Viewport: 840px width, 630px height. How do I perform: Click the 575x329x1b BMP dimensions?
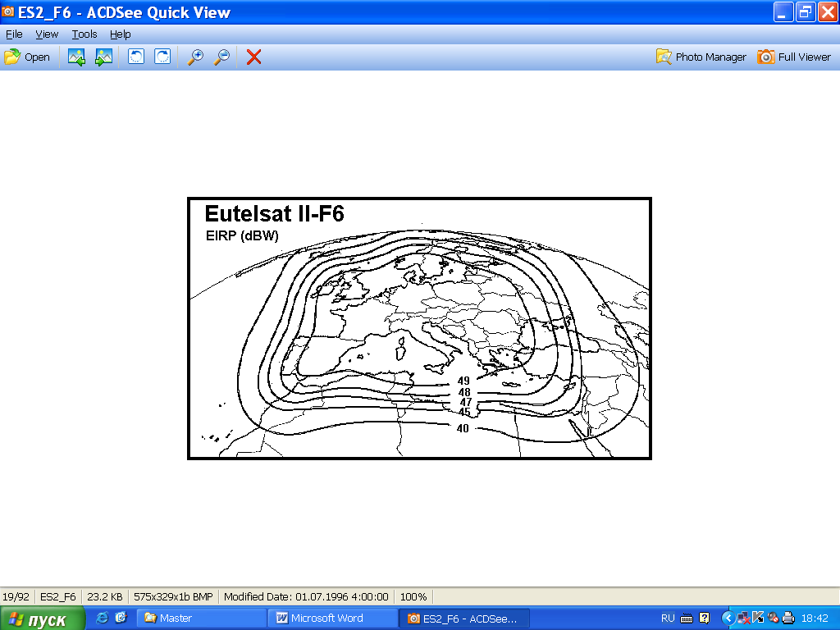coord(173,597)
